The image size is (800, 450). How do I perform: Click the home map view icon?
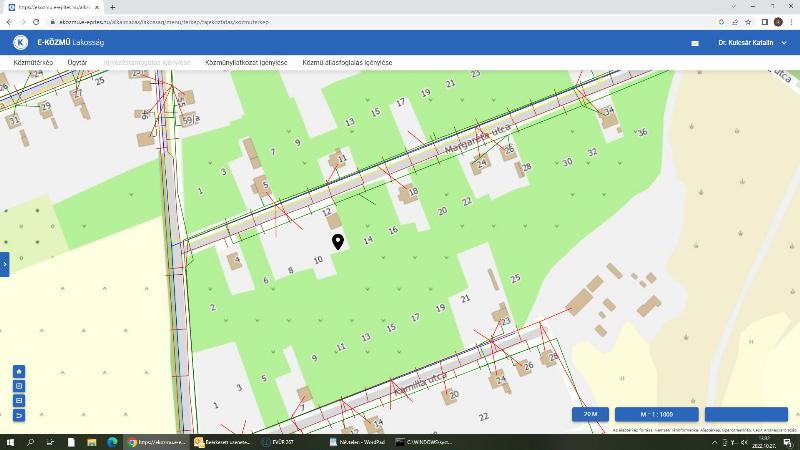pyautogui.click(x=19, y=371)
